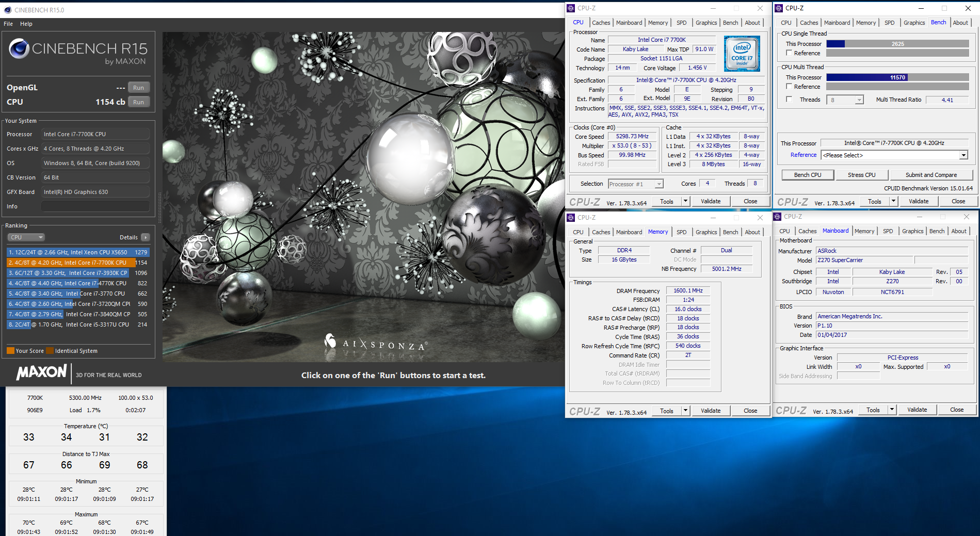Click mainboard model Z270 SuperCarrier

(864, 260)
